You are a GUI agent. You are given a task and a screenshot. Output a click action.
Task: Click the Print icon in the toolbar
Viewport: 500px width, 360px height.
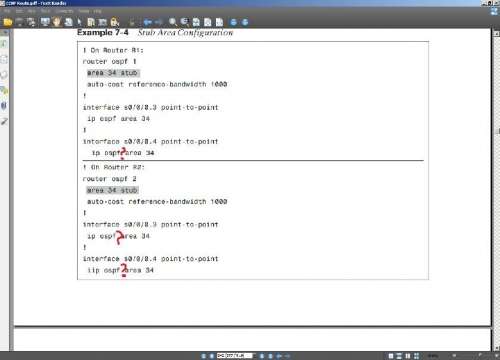(31, 22)
